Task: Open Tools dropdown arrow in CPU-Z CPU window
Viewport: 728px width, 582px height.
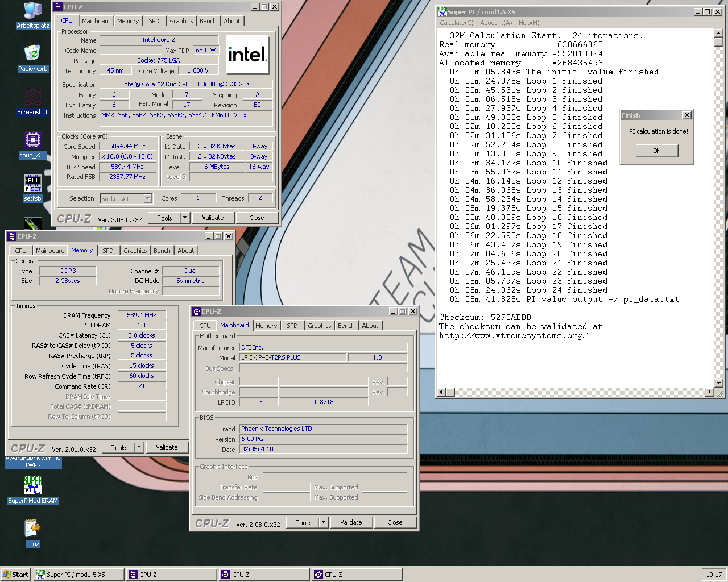Action: [x=185, y=218]
